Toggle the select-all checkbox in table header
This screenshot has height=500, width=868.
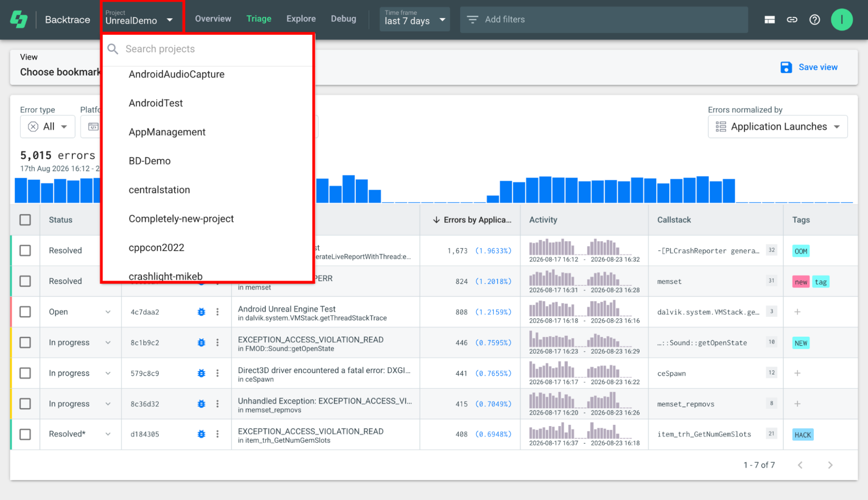(25, 220)
